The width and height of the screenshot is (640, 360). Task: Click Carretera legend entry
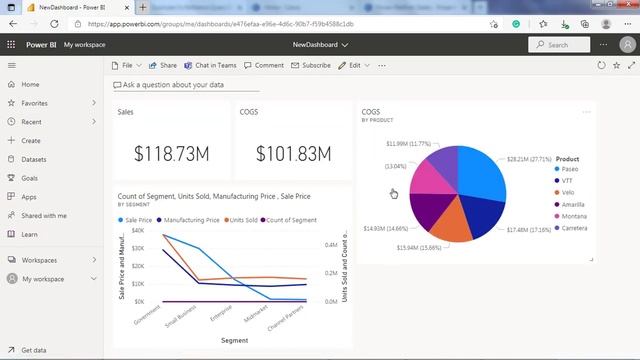[x=571, y=228]
